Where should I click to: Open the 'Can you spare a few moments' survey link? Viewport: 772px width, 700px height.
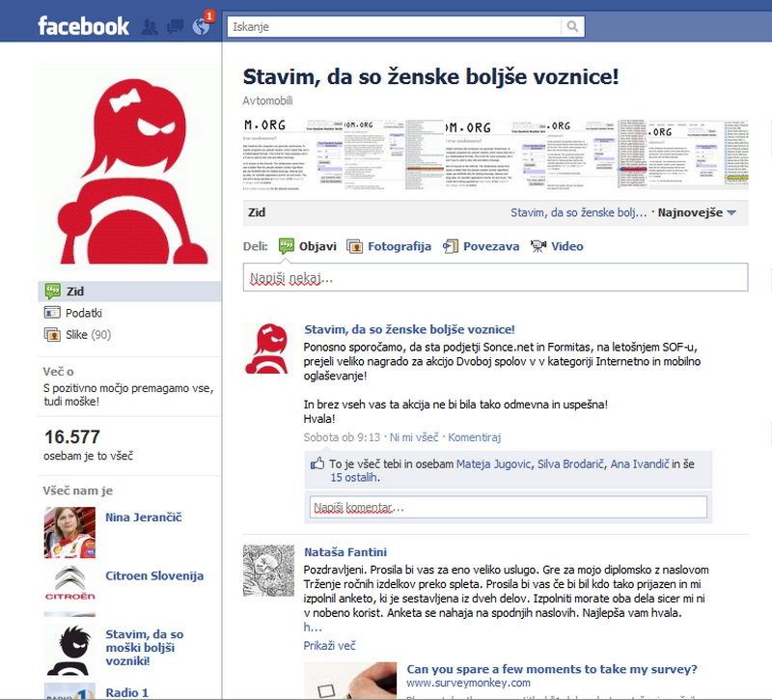[x=552, y=669]
